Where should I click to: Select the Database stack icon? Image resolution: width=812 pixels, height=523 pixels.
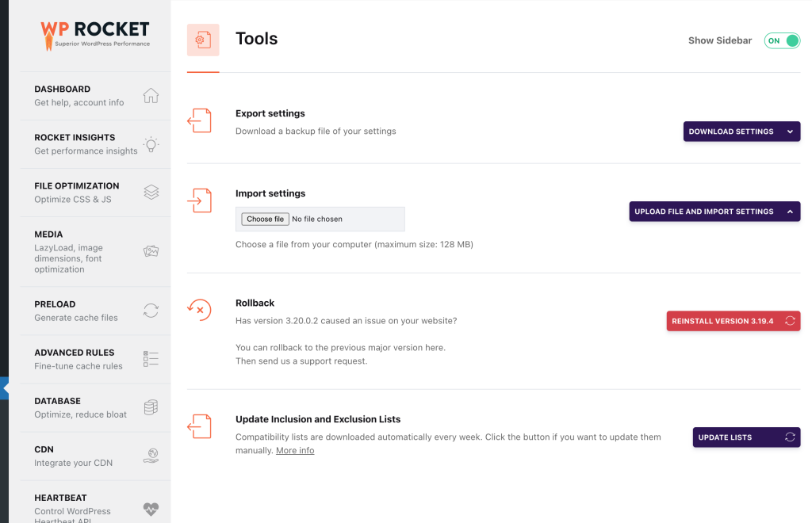(151, 407)
